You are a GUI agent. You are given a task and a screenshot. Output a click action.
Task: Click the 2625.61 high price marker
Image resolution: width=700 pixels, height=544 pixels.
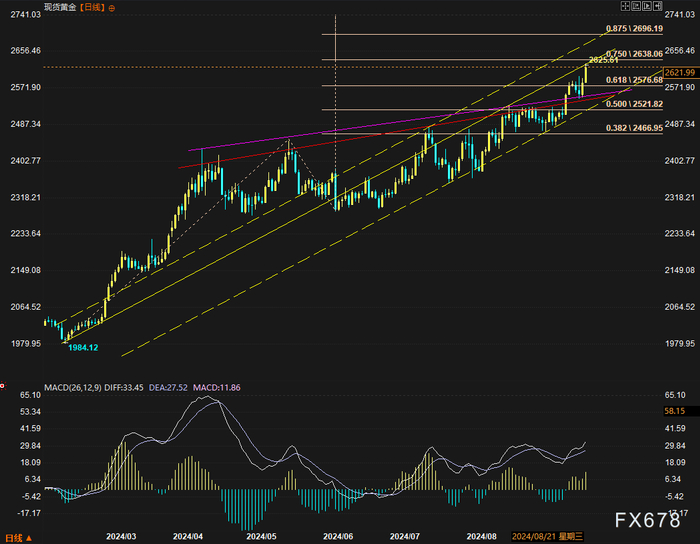pyautogui.click(x=604, y=60)
